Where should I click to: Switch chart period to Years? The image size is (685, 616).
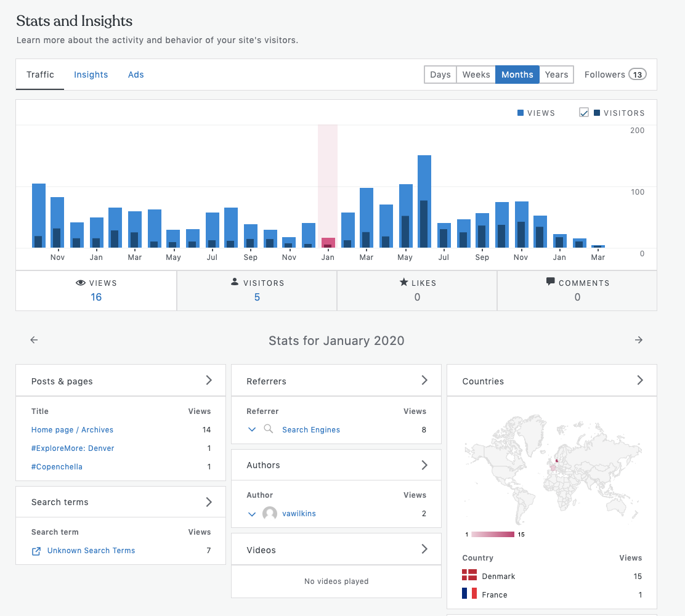tap(556, 75)
